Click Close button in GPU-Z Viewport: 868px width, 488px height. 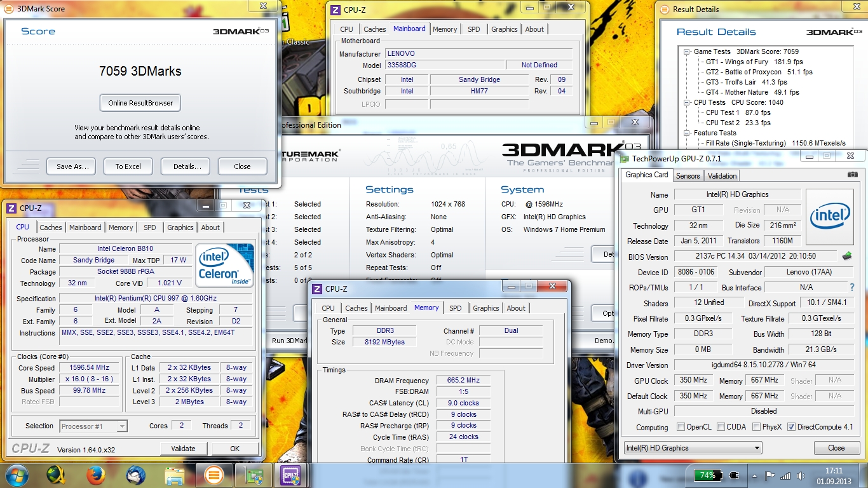836,448
